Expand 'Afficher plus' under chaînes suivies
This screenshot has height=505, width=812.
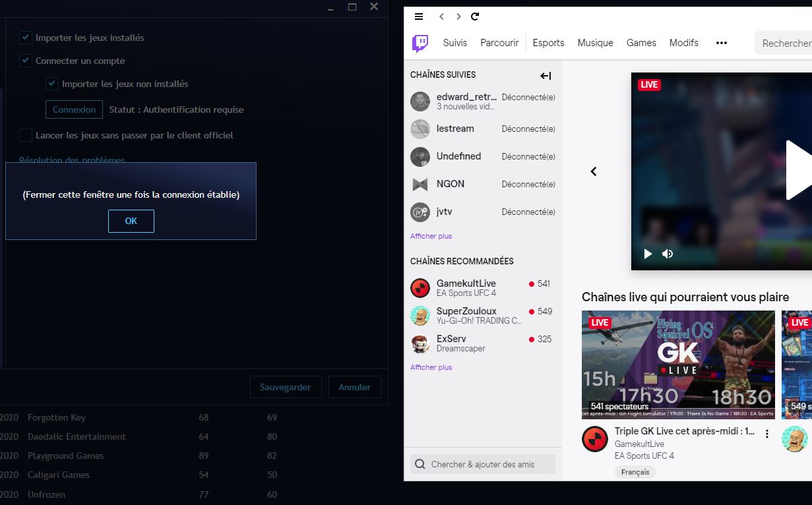[431, 235]
